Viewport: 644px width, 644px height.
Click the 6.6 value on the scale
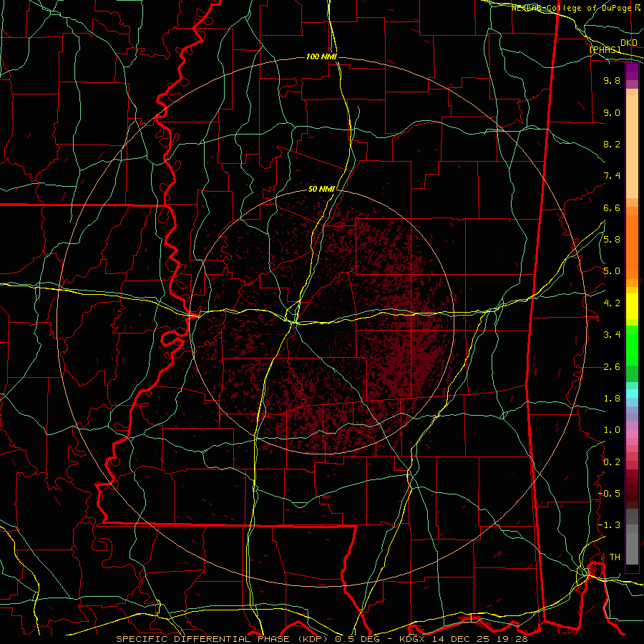(x=612, y=208)
